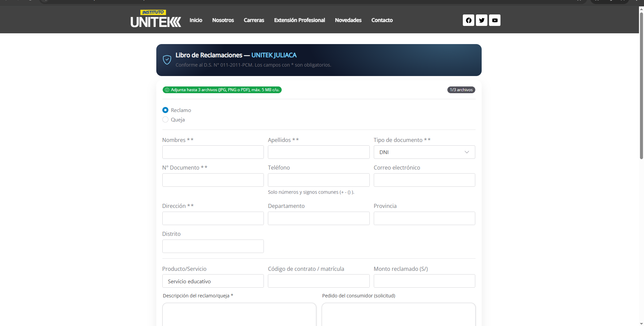Select the Reclamo radio button
This screenshot has width=644, height=326.
[x=165, y=110]
